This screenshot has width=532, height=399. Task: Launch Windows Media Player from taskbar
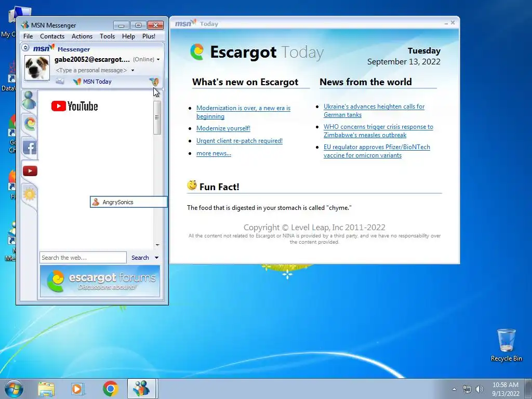77,389
